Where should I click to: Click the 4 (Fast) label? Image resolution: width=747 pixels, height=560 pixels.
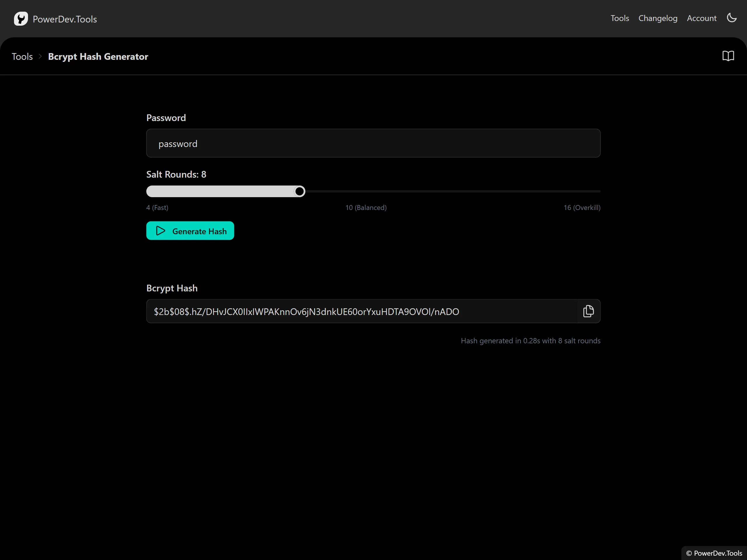pyautogui.click(x=157, y=208)
